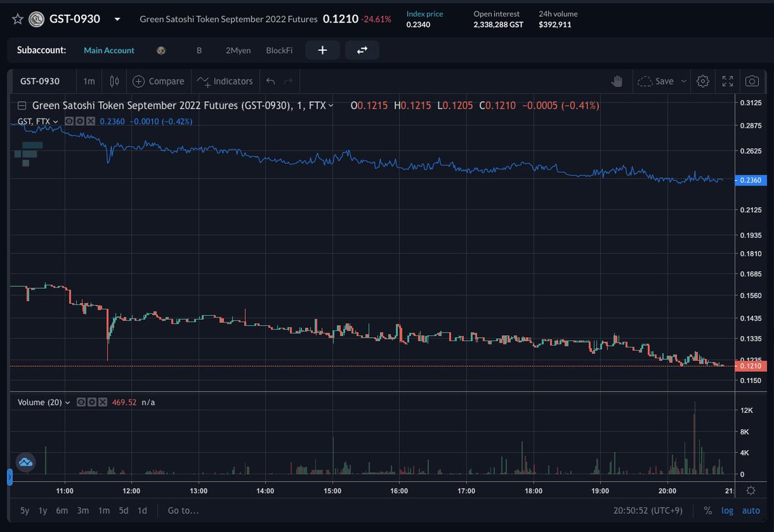Set time range to 6m
Image resolution: width=774 pixels, height=532 pixels.
62,511
